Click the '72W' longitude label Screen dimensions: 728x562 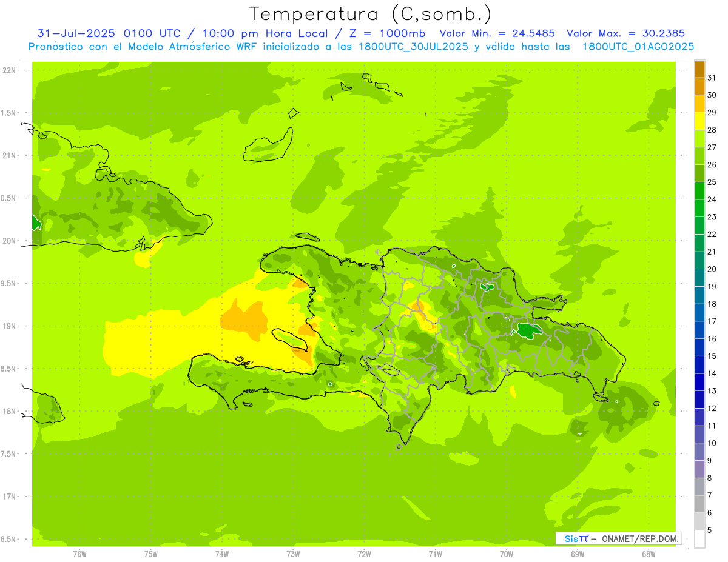click(x=364, y=554)
